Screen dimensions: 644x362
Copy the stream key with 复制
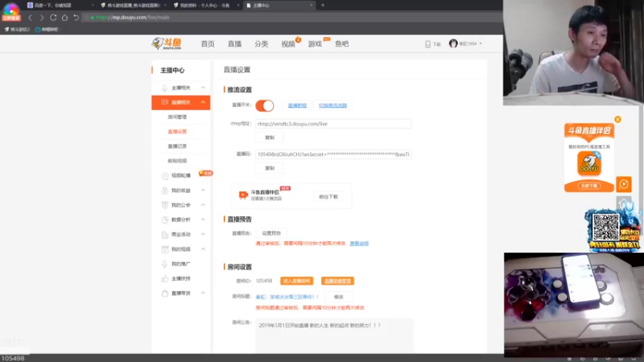[270, 168]
